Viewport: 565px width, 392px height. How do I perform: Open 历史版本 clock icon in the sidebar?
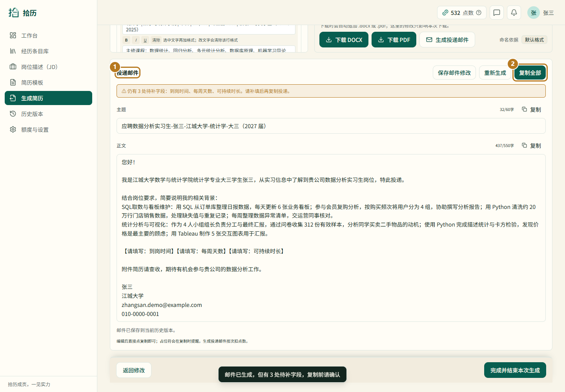click(x=13, y=114)
